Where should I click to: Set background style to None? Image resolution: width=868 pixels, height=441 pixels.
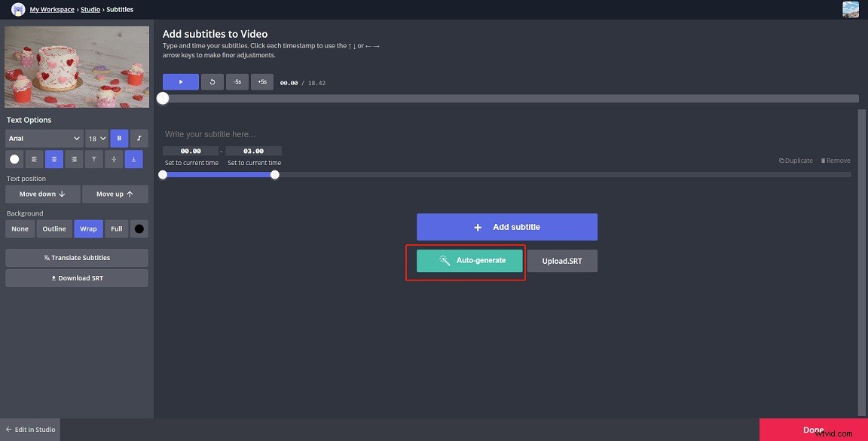tap(20, 228)
